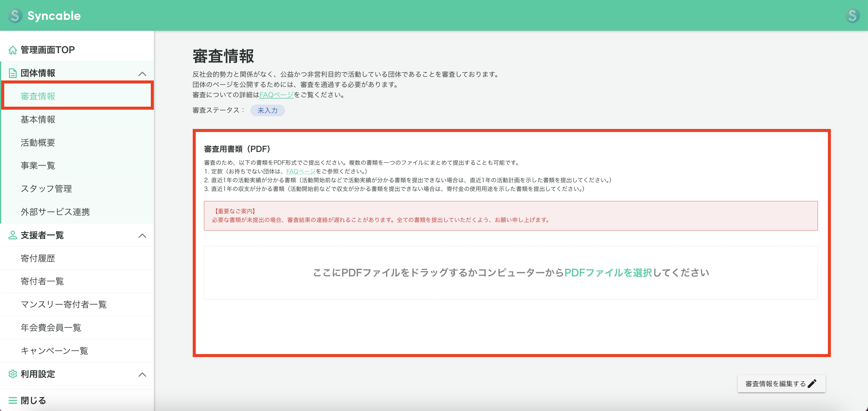The image size is (868, 411).
Task: Select スタッフ管理 from the sidebar
Action: (46, 189)
